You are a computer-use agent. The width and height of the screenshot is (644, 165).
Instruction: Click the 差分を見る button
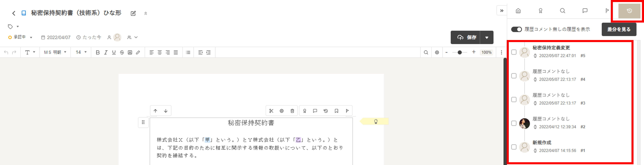pos(619,29)
